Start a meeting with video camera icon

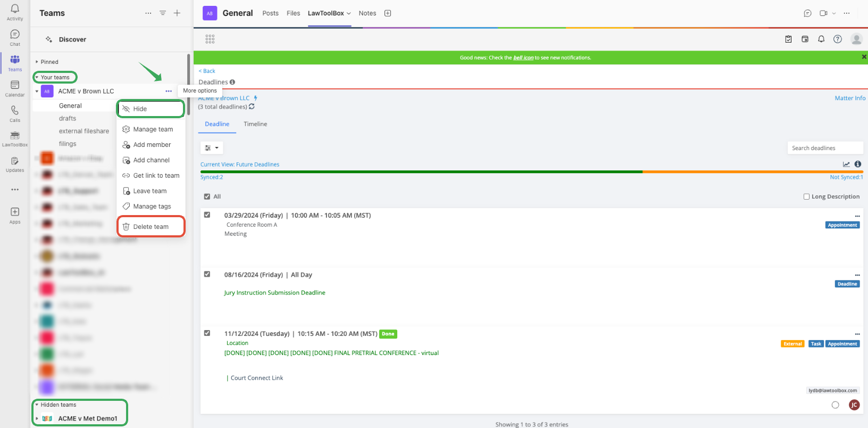[x=823, y=13]
